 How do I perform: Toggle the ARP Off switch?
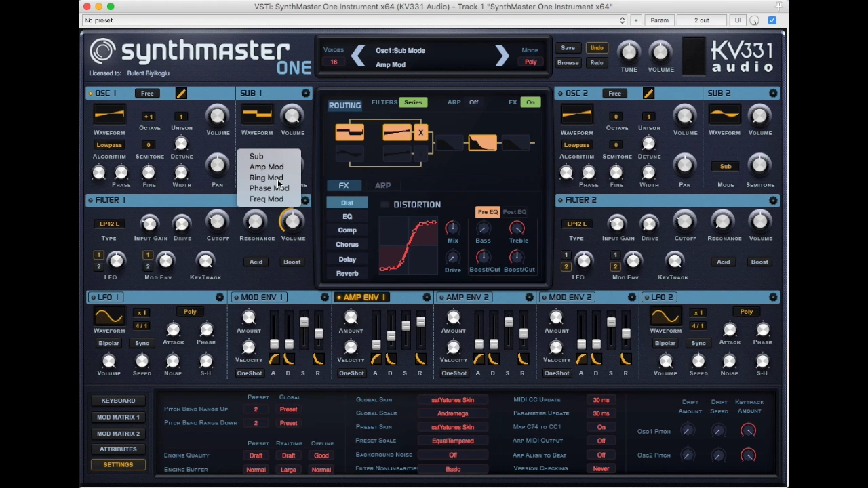pyautogui.click(x=473, y=102)
